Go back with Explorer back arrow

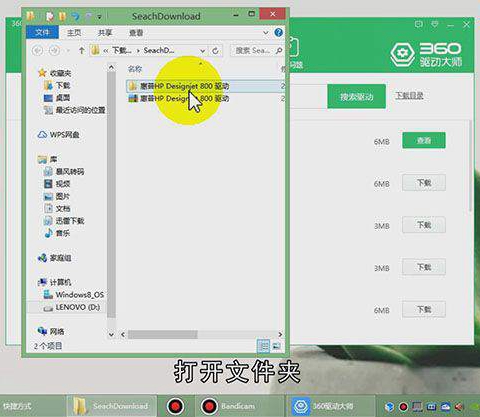pos(38,51)
